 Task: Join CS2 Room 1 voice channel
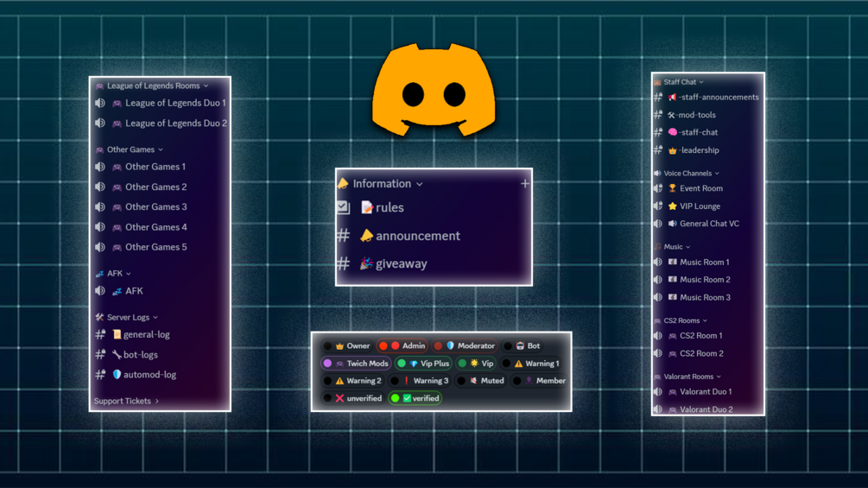(688, 335)
